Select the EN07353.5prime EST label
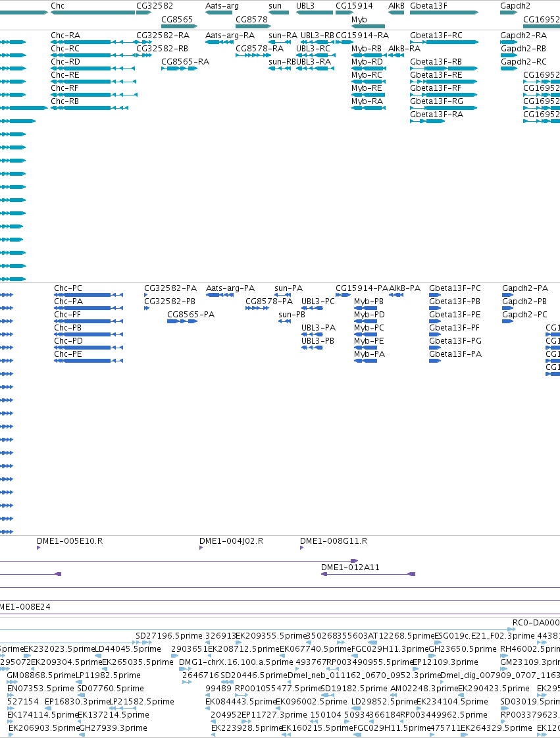The width and height of the screenshot is (560, 738). click(41, 689)
